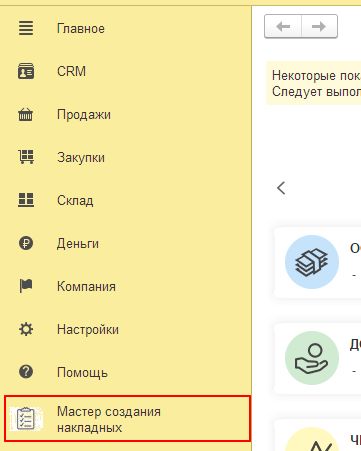
Task: Click the CRM contact card icon
Action: click(26, 71)
